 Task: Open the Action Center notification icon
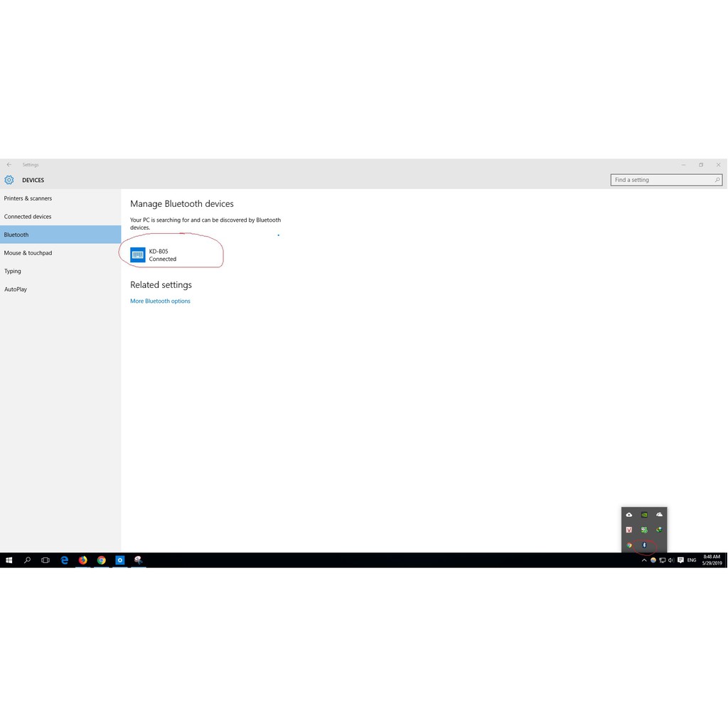680,560
